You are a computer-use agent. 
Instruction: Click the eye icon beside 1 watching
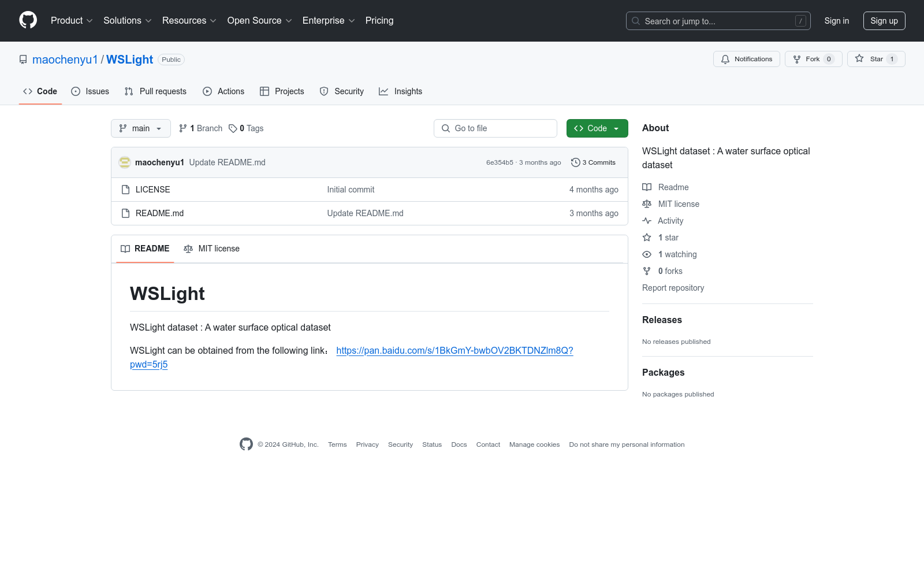pos(647,254)
